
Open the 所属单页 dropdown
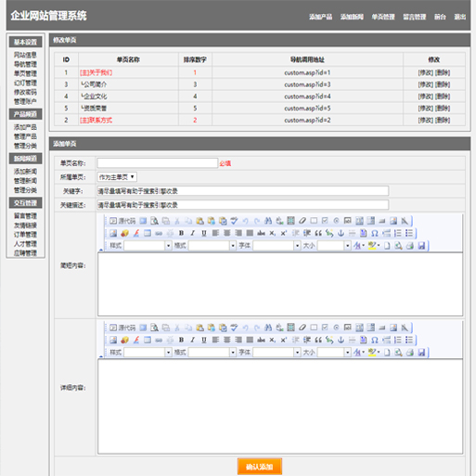click(117, 177)
